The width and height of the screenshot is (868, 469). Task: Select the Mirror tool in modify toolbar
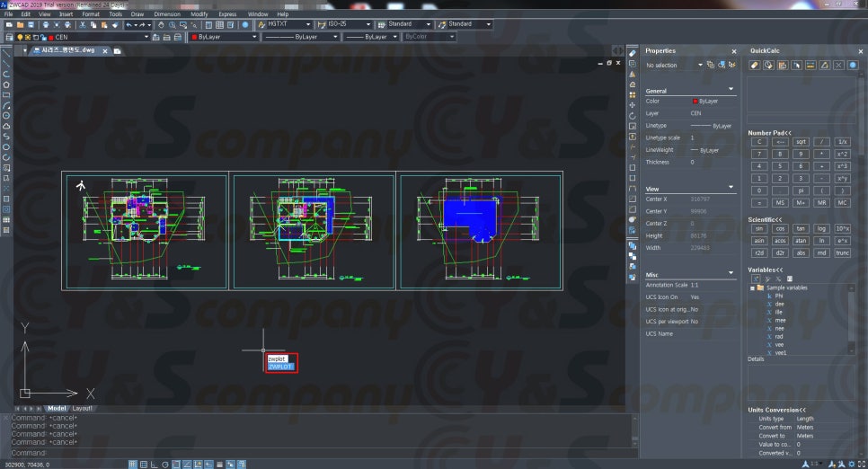point(633,75)
